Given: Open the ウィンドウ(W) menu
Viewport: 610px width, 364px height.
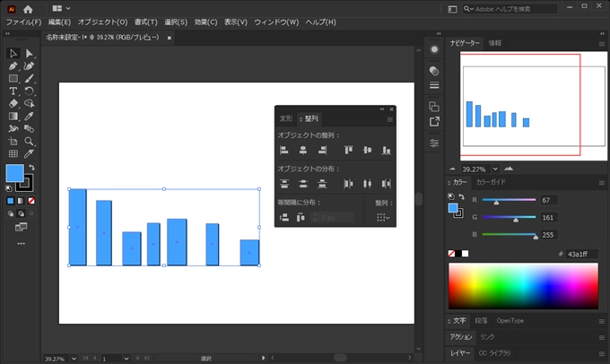Looking at the screenshot, I should click(276, 22).
